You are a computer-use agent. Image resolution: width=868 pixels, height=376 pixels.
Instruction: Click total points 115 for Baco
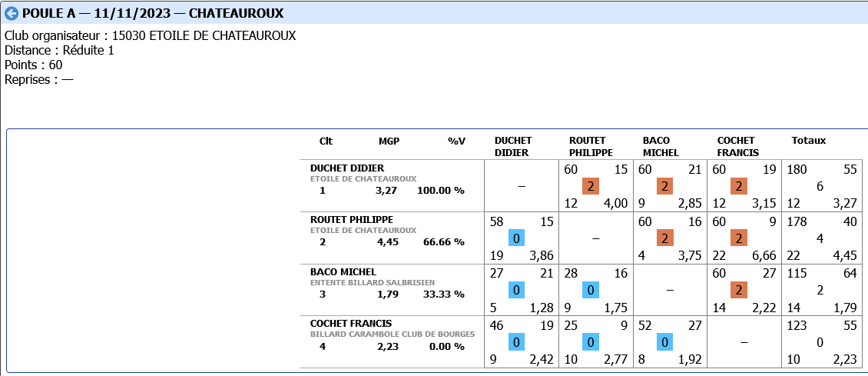797,273
